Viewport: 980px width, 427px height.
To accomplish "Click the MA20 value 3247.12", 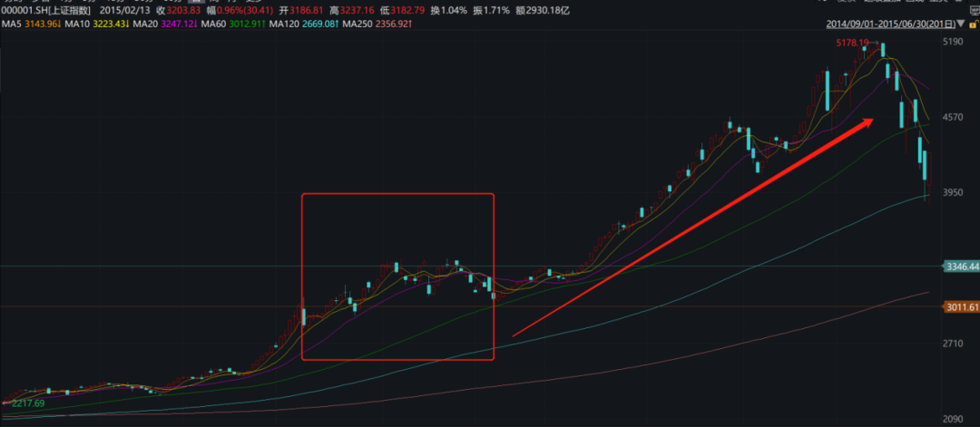I will click(x=178, y=24).
